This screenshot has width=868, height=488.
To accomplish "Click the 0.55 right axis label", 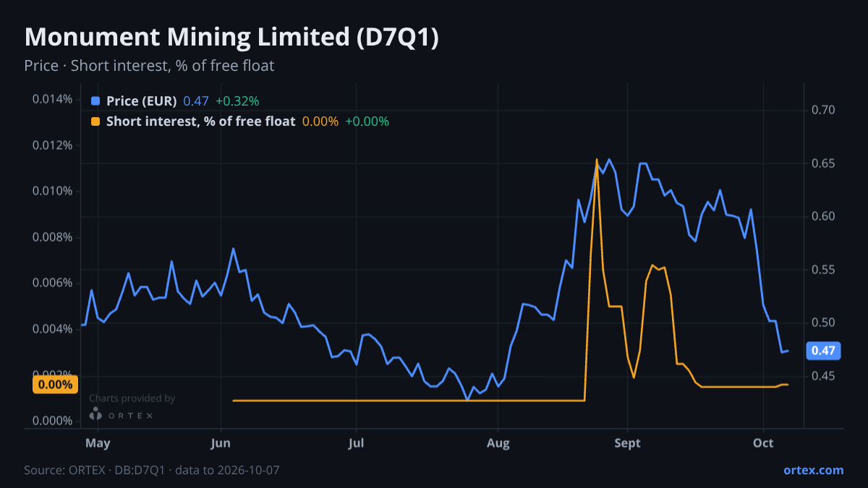I will pyautogui.click(x=824, y=270).
